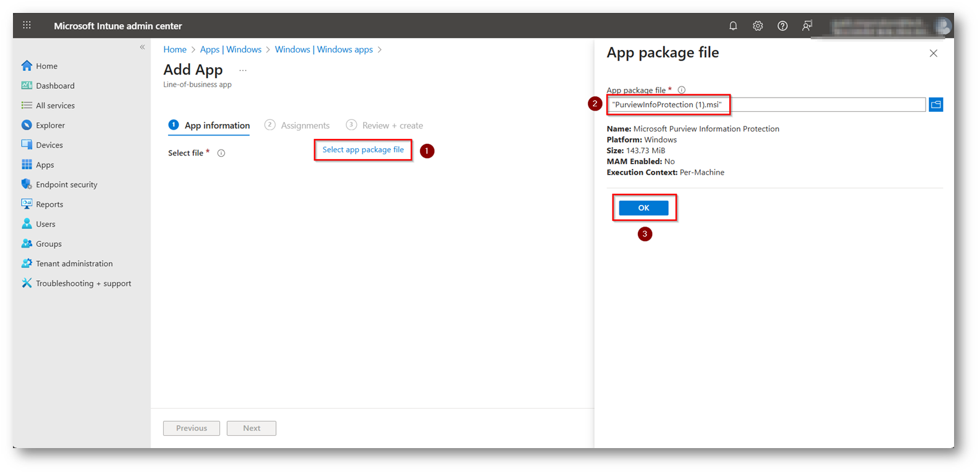980x474 pixels.
Task: Open the feedback icon in header
Action: tap(807, 26)
